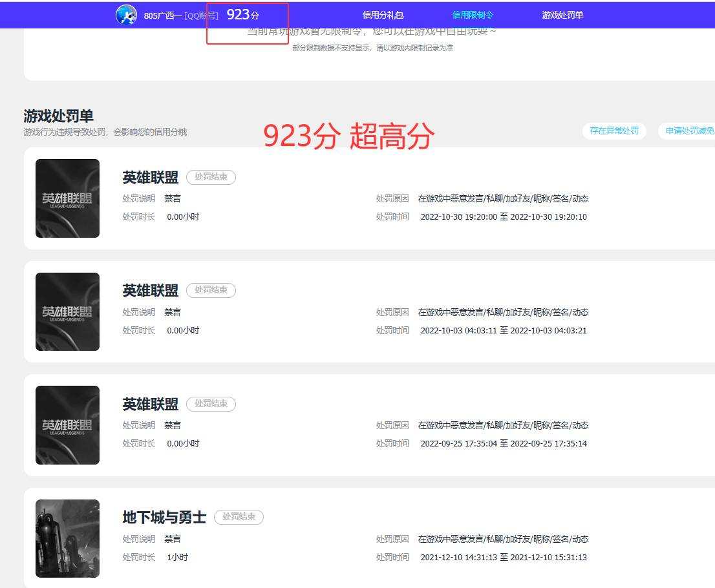Open the 地下城与勇士 game thumbnail
The image size is (715, 588).
pyautogui.click(x=67, y=539)
